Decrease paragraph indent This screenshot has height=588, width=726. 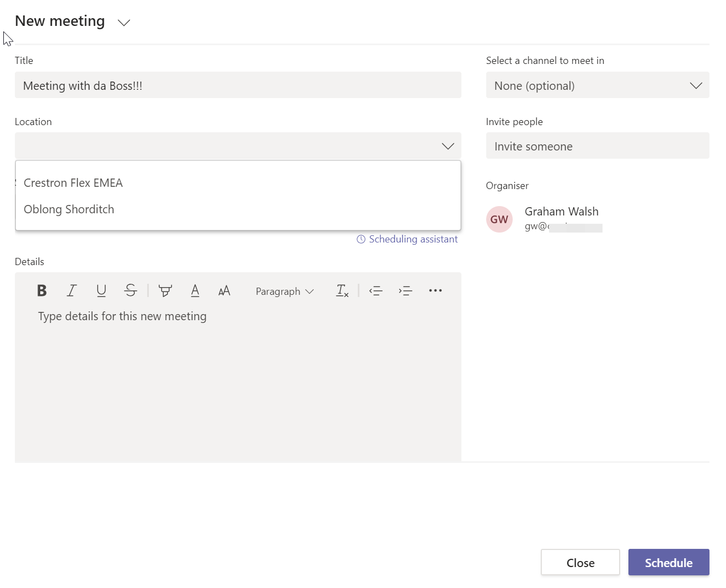pos(376,290)
